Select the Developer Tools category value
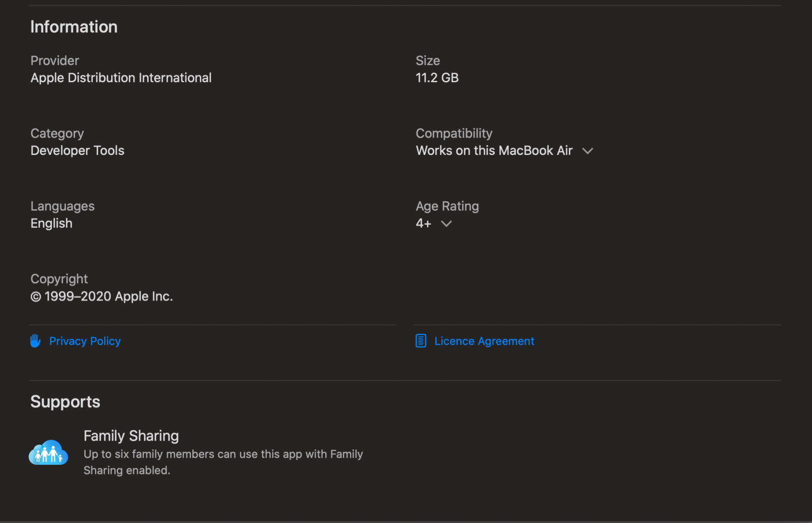This screenshot has width=812, height=523. tap(77, 151)
